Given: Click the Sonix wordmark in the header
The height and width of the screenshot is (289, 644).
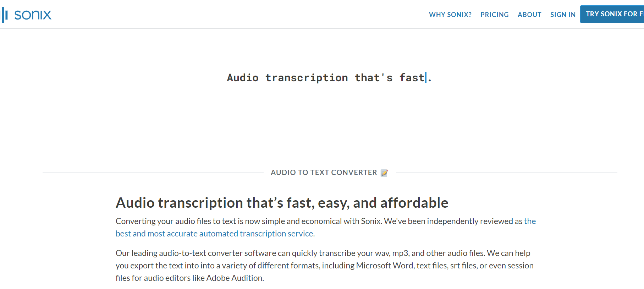Looking at the screenshot, I should pyautogui.click(x=33, y=15).
